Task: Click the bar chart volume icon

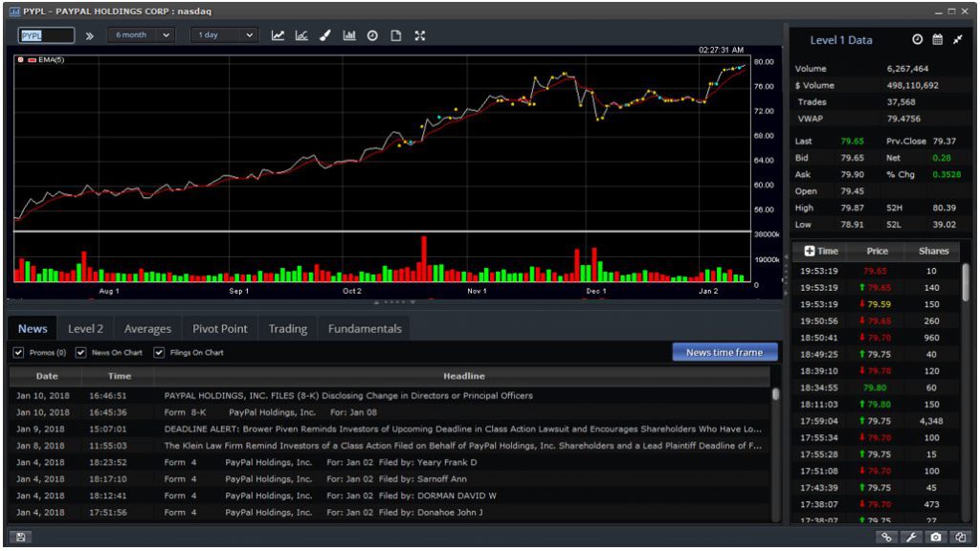Action: pyautogui.click(x=349, y=35)
